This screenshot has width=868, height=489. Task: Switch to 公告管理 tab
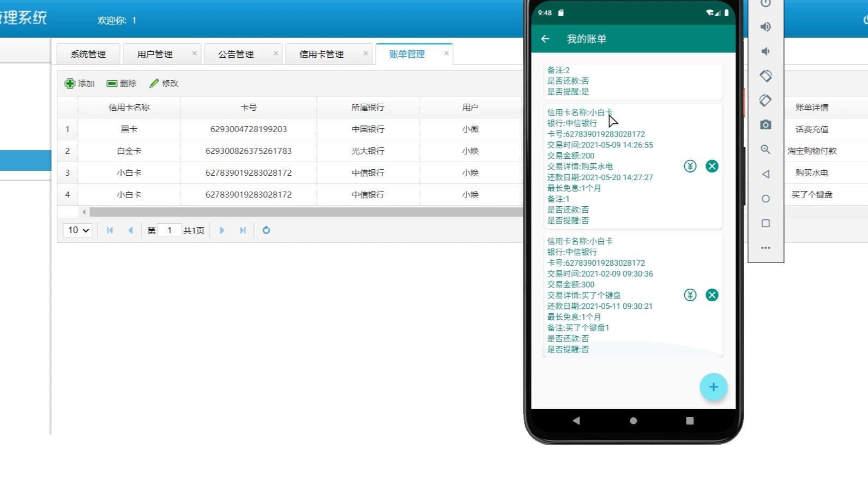tap(236, 54)
